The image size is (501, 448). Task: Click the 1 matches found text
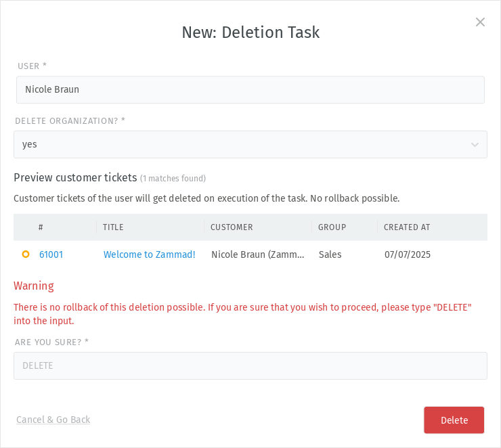[x=173, y=178]
